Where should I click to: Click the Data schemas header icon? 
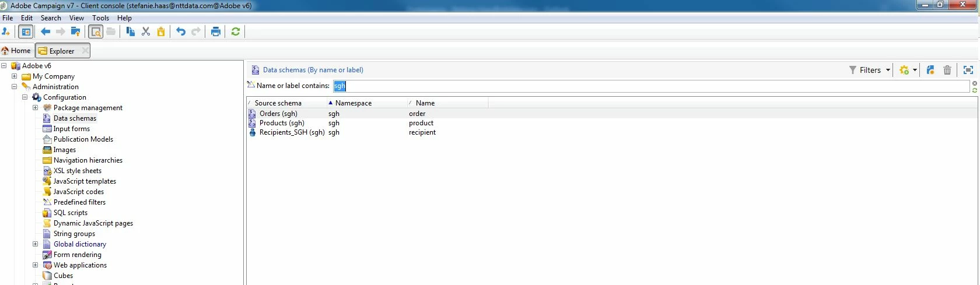(255, 70)
